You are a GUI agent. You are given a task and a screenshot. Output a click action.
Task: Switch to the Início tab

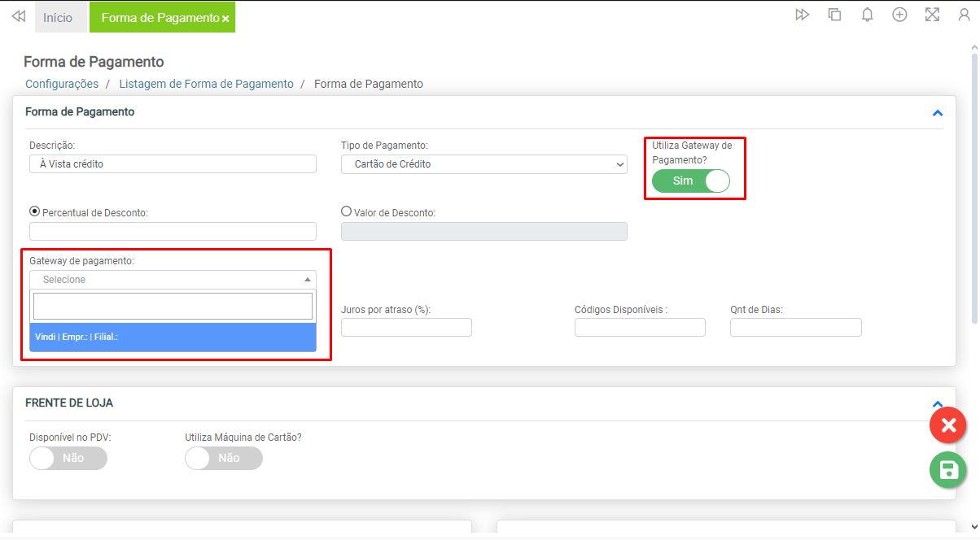coord(58,17)
